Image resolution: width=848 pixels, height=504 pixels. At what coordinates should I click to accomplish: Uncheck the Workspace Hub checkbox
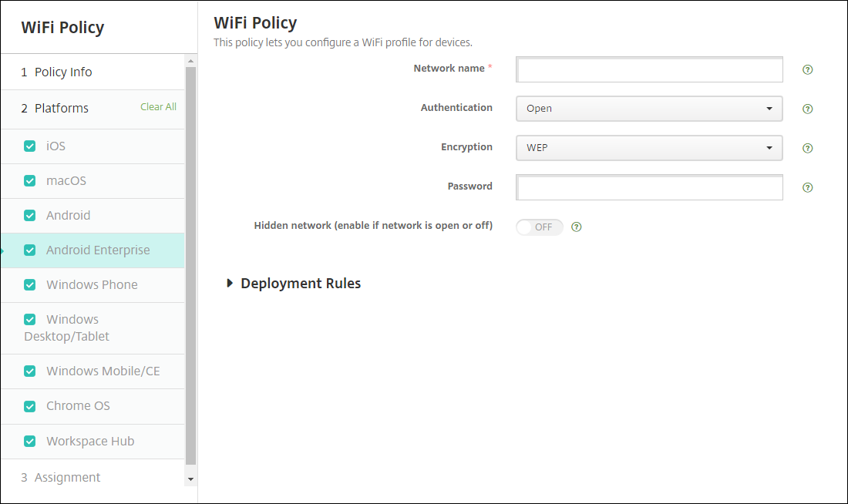pyautogui.click(x=30, y=442)
